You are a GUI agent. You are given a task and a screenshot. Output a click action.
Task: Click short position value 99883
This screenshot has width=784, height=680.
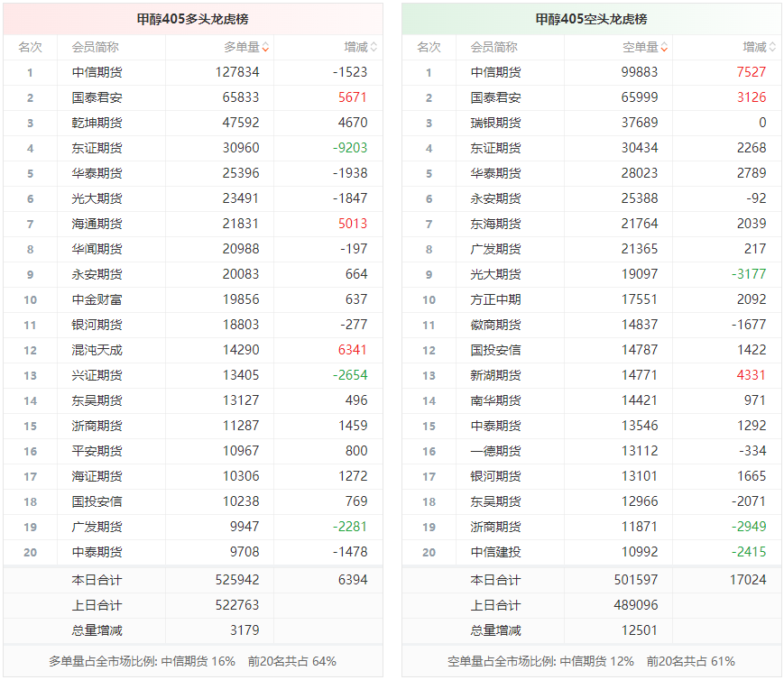click(640, 72)
